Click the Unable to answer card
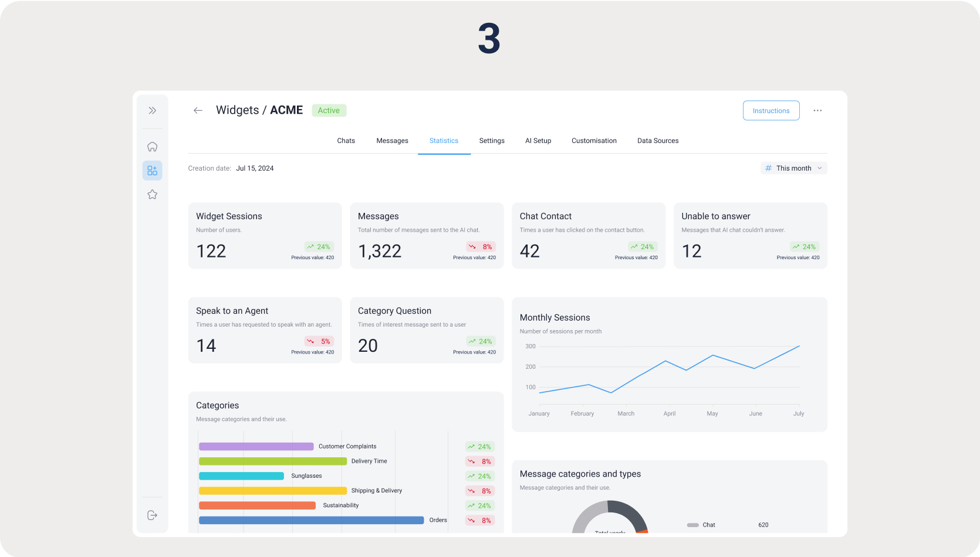 (x=750, y=236)
